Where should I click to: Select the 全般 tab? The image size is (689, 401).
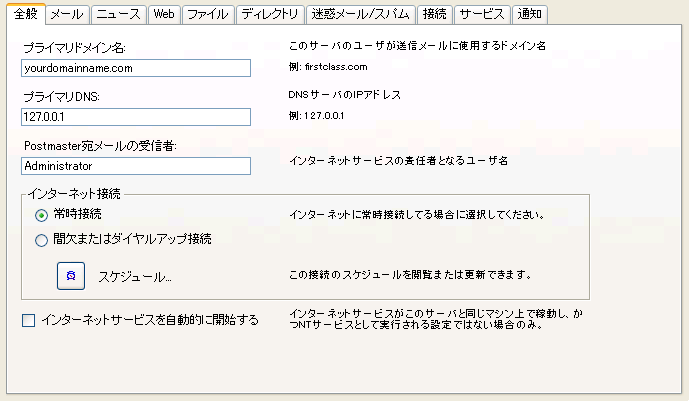[26, 14]
